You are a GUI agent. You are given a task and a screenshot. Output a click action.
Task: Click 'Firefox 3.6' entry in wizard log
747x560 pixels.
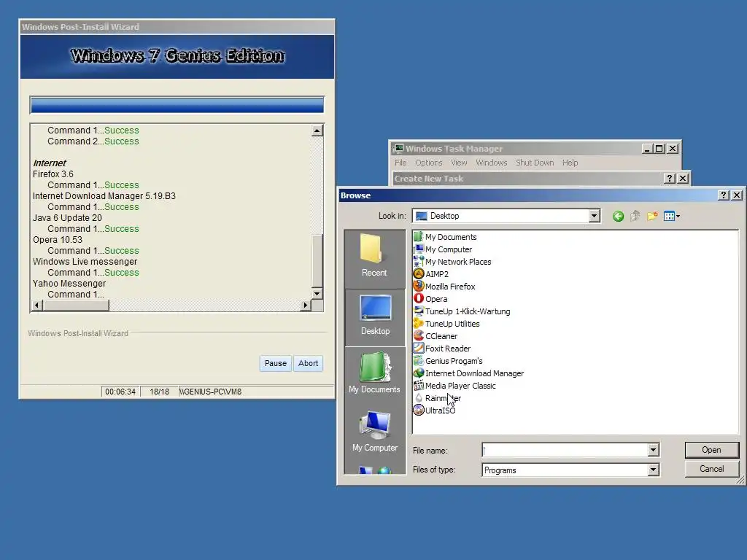pyautogui.click(x=53, y=174)
